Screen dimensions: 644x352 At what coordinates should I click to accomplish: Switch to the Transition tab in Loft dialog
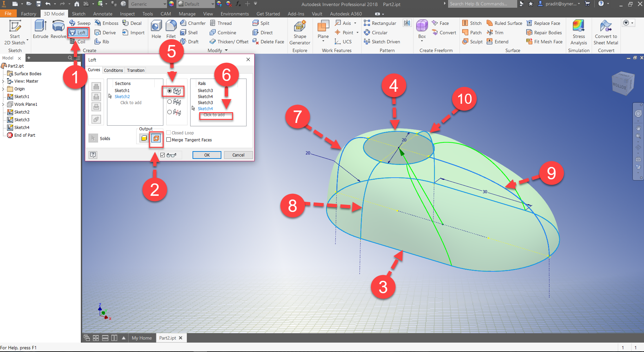click(136, 70)
